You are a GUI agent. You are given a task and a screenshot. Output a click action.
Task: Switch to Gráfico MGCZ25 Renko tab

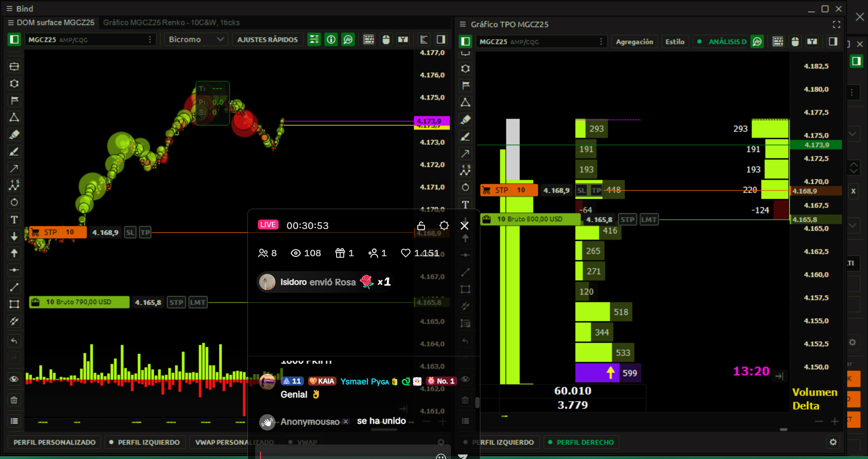171,23
